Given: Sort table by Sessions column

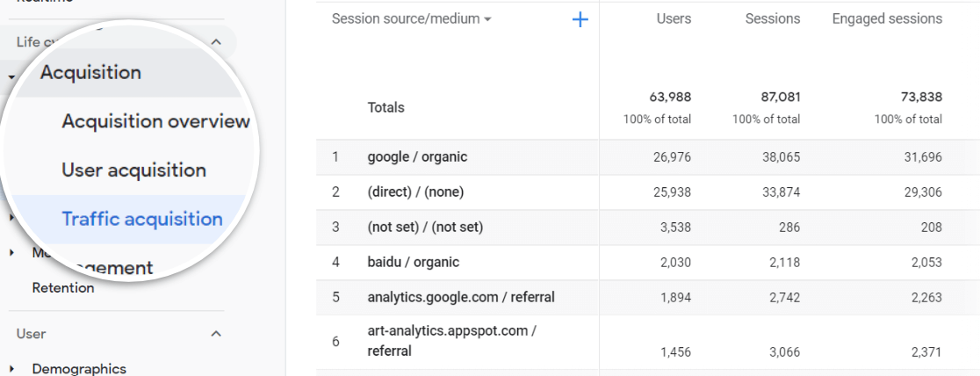Looking at the screenshot, I should (x=772, y=18).
